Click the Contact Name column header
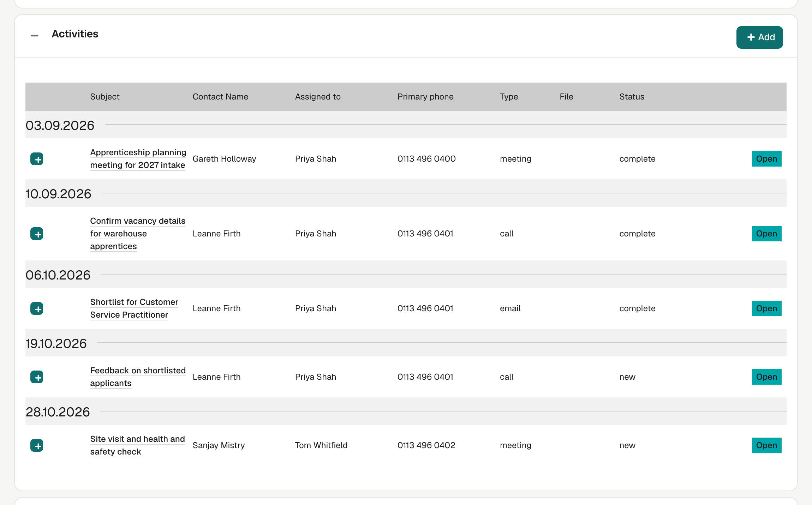Viewport: 812px width, 505px height. coord(220,97)
